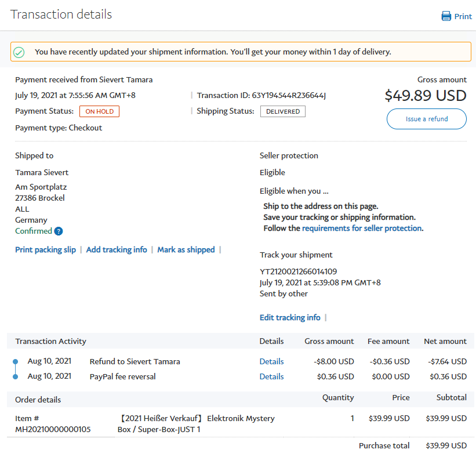The image size is (476, 453).
Task: Click Add tracking info link
Action: (x=117, y=250)
